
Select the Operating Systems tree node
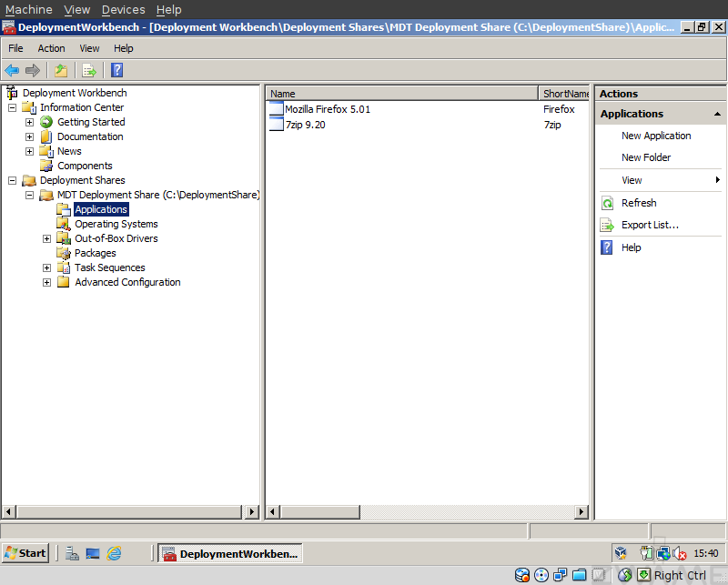click(x=116, y=224)
